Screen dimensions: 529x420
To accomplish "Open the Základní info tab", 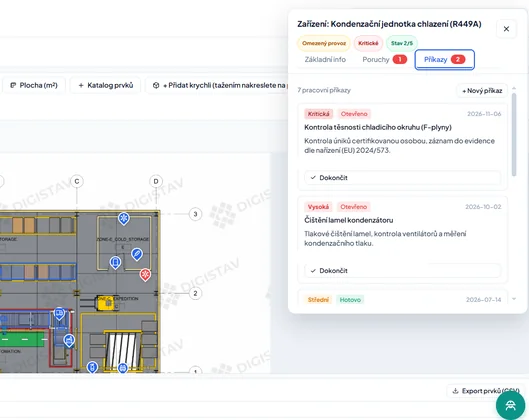I will tap(325, 60).
